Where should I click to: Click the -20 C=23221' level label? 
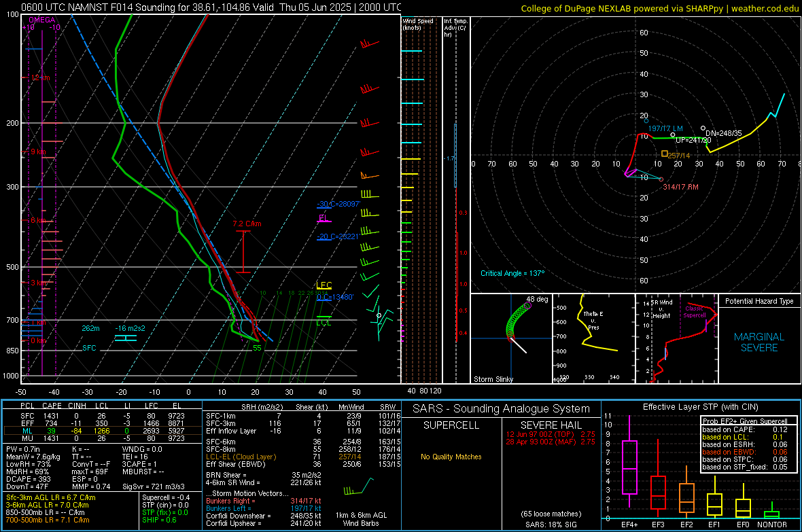tap(338, 237)
